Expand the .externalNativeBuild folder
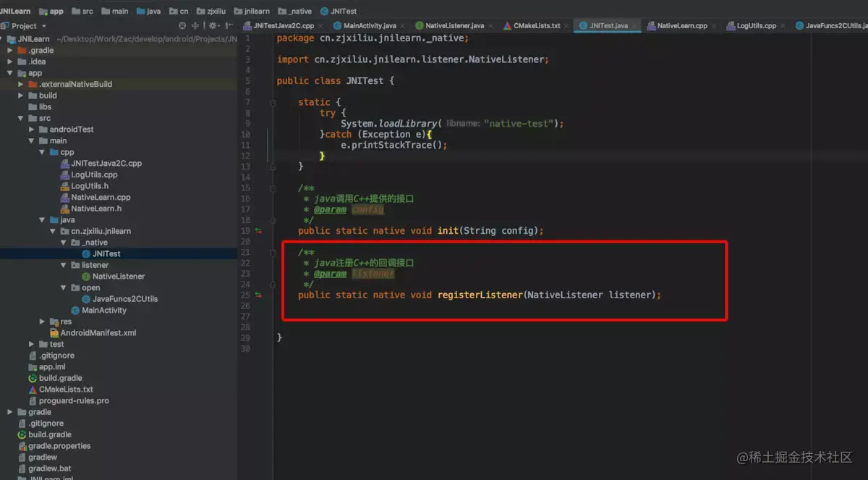This screenshot has height=480, width=868. point(21,84)
